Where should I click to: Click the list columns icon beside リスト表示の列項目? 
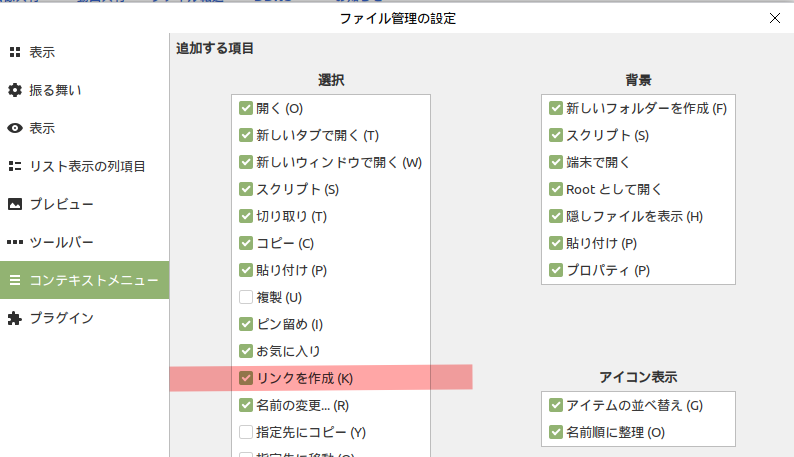click(15, 166)
